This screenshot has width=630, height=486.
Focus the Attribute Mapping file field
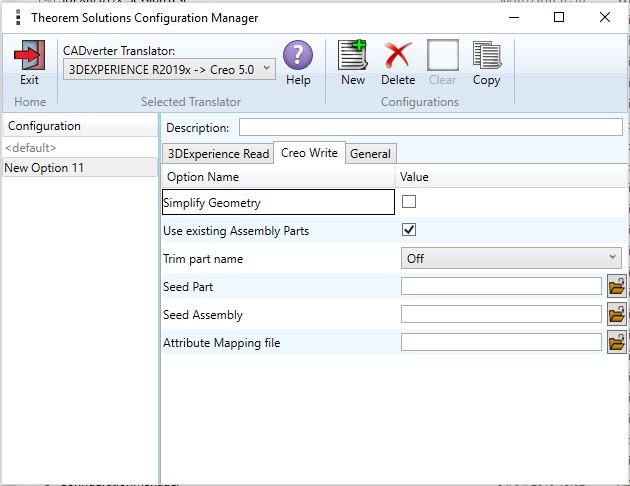[x=501, y=343]
